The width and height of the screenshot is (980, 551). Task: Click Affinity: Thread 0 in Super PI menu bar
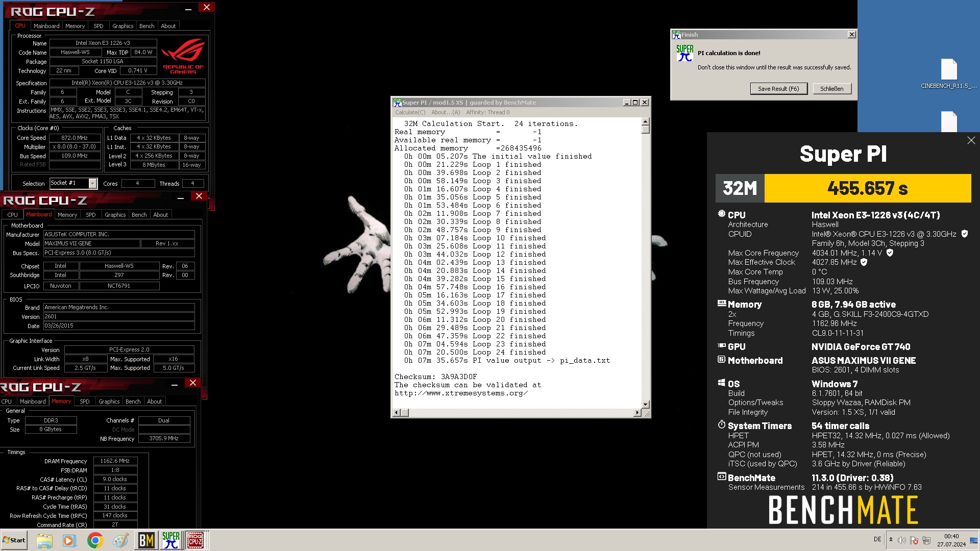point(487,112)
